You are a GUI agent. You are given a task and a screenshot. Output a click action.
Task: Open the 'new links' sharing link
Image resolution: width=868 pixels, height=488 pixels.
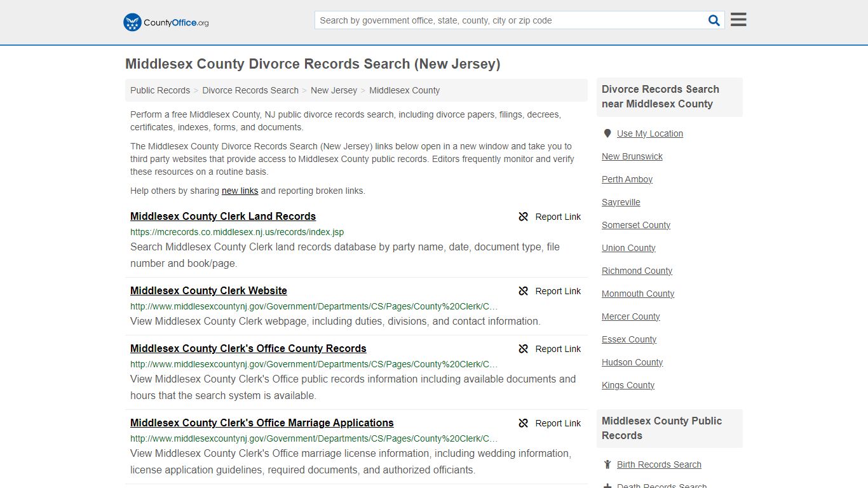(240, 191)
